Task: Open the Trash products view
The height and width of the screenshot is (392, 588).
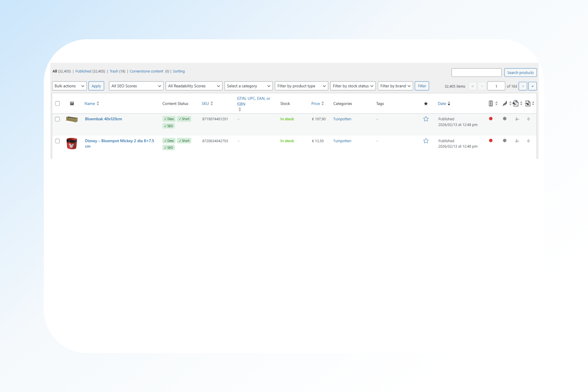Action: tap(114, 71)
